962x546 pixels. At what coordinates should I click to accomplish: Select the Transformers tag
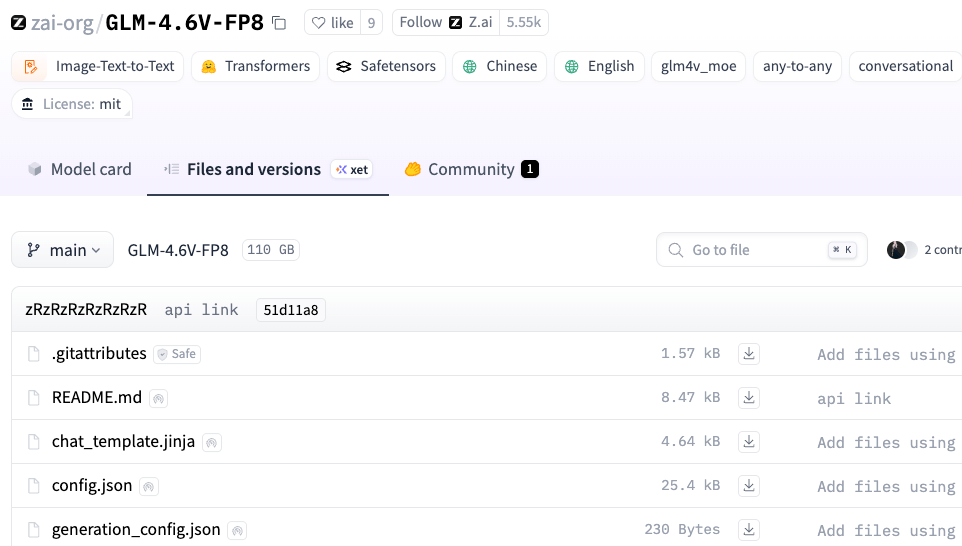click(255, 66)
